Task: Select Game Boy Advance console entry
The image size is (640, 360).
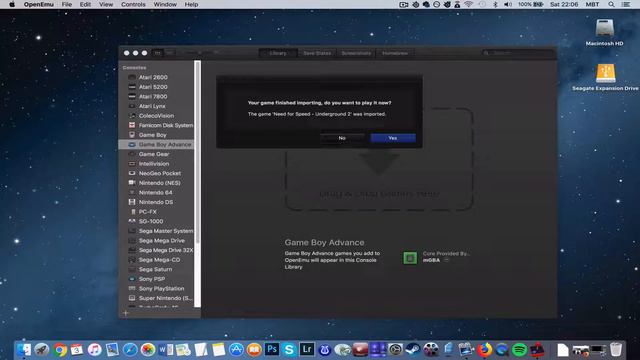Action: pyautogui.click(x=156, y=144)
